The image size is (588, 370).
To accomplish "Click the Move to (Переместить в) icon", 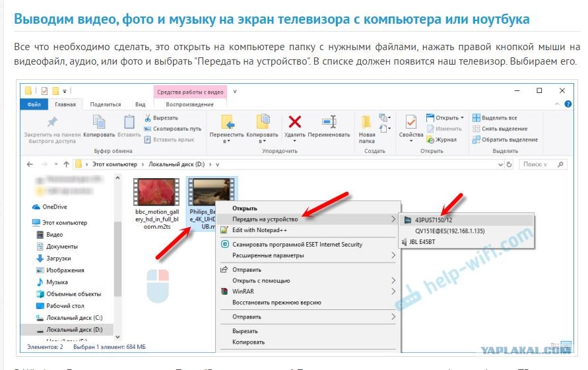I will 227,122.
